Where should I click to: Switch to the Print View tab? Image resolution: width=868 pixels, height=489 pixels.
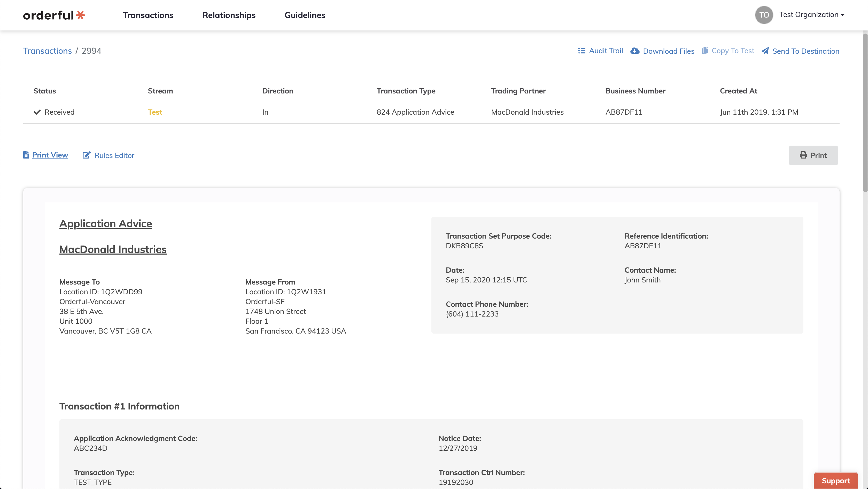coord(50,155)
